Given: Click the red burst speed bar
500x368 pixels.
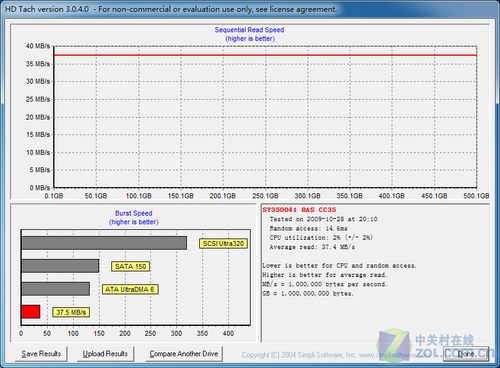Looking at the screenshot, I should click(x=31, y=312).
